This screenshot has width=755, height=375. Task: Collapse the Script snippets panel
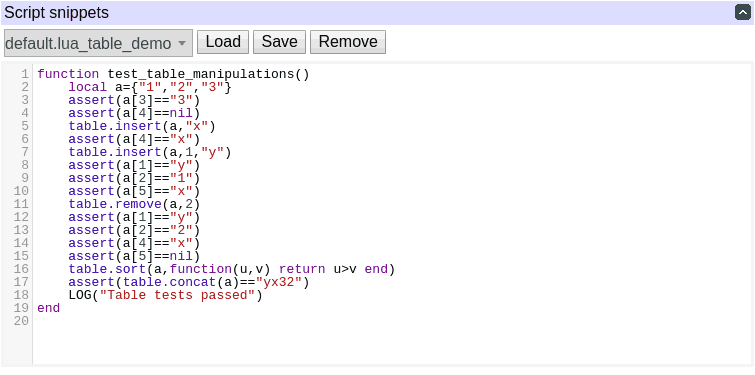742,12
